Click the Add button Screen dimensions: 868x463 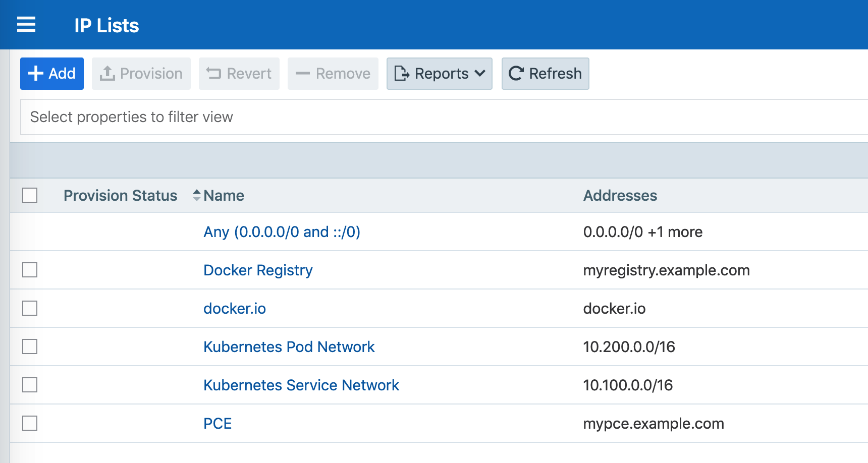(x=51, y=73)
